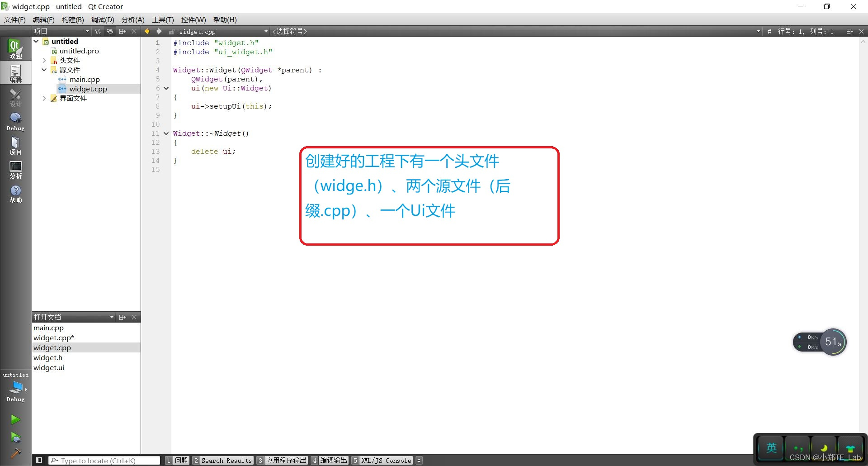Open the 文件(F) menu

15,19
